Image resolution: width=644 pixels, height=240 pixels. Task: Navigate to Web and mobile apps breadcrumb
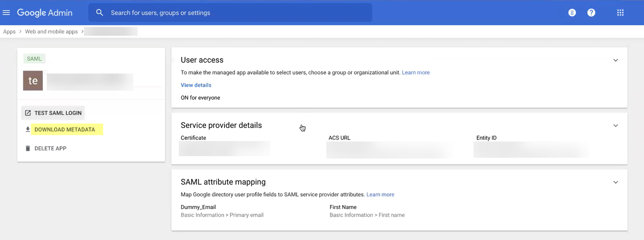point(51,32)
